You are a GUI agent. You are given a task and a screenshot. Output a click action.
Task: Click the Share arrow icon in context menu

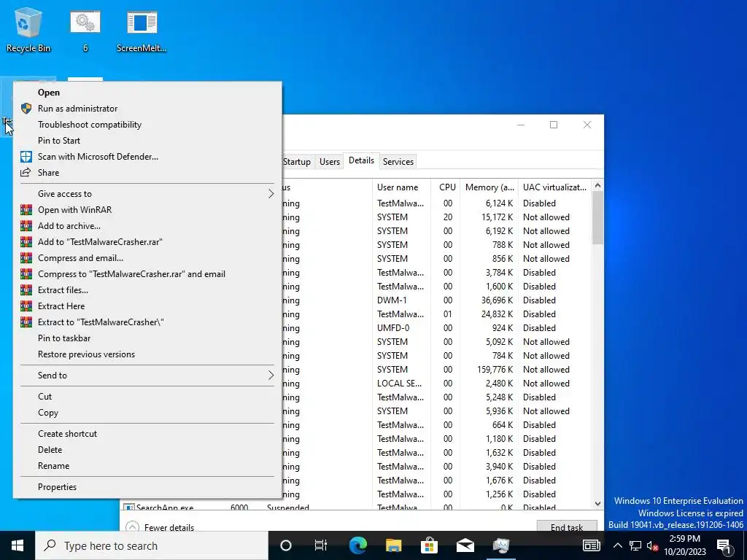click(x=26, y=172)
